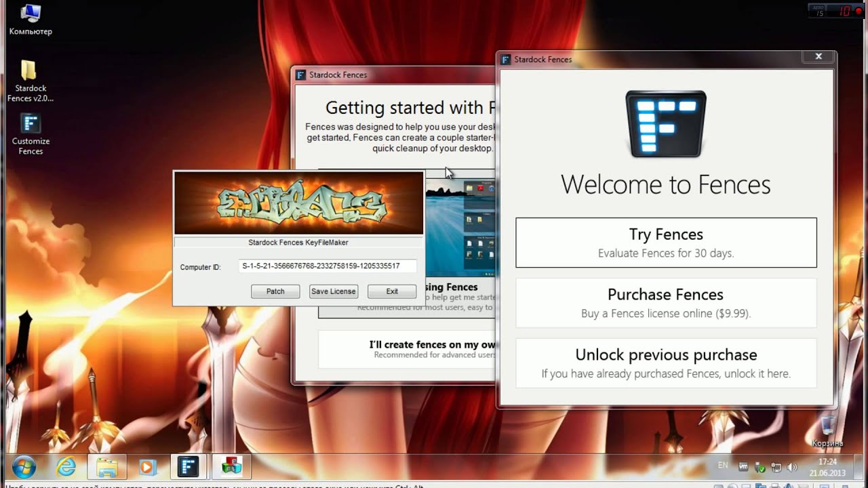Viewport: 868px width, 488px height.
Task: Click the EN language indicator
Action: (x=723, y=466)
